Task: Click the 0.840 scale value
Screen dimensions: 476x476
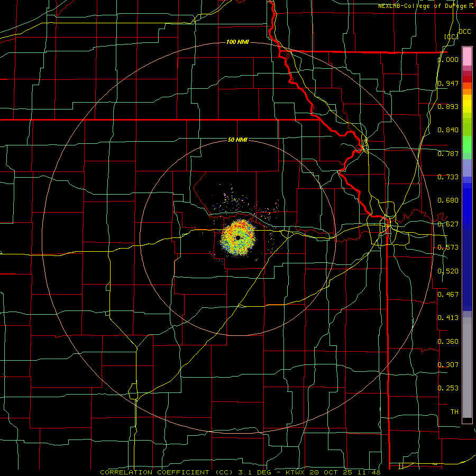Action: click(x=448, y=130)
